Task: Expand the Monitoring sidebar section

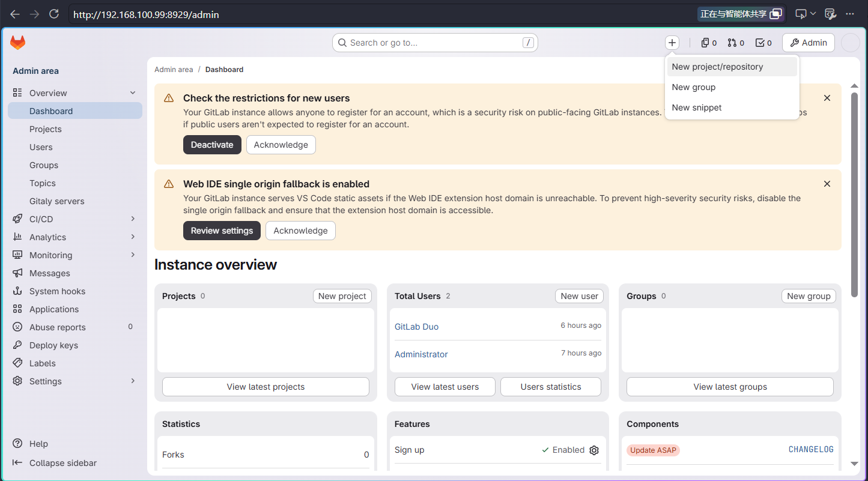Action: click(75, 255)
